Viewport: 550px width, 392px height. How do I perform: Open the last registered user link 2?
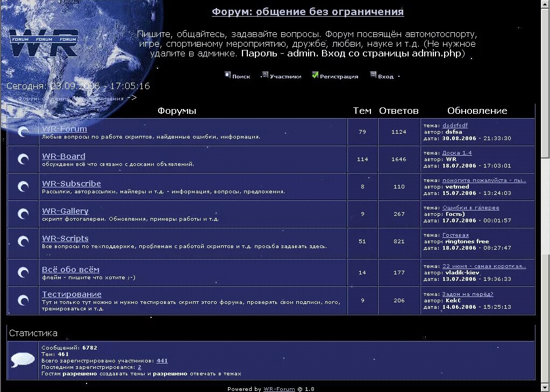click(x=139, y=367)
